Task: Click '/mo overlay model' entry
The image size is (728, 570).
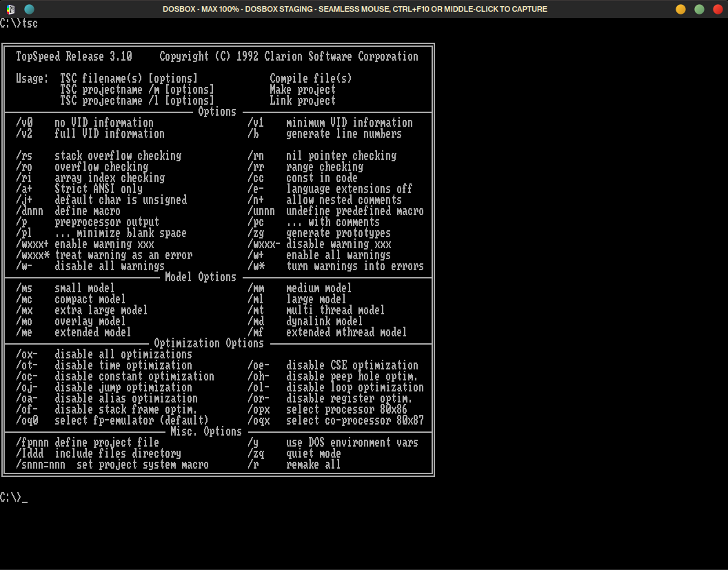Action: [71, 321]
